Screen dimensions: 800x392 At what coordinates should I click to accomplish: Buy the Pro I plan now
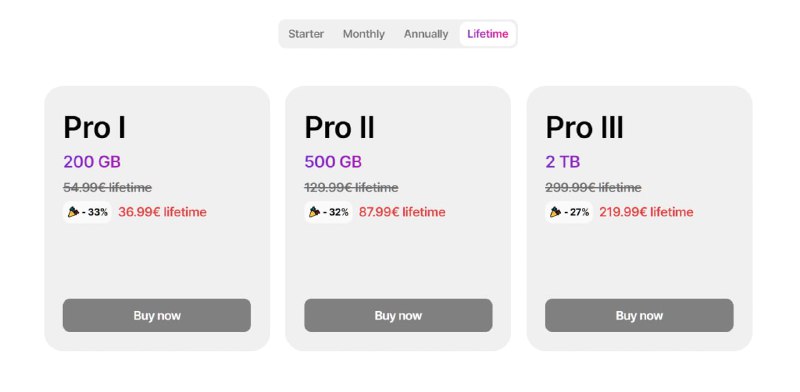click(157, 315)
